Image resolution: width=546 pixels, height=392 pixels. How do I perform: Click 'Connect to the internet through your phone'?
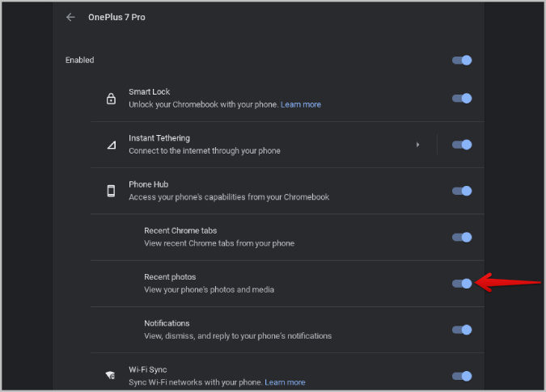pos(205,151)
